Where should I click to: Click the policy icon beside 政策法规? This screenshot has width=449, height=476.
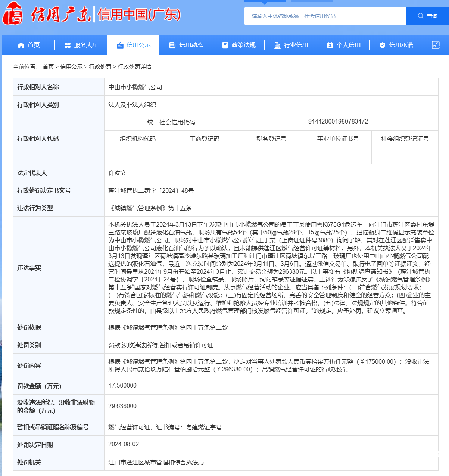click(225, 45)
